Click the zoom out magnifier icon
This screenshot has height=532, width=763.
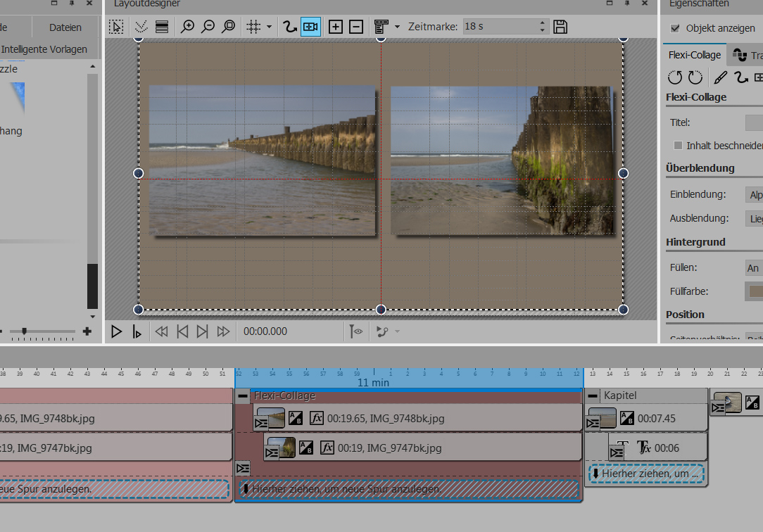pos(208,27)
